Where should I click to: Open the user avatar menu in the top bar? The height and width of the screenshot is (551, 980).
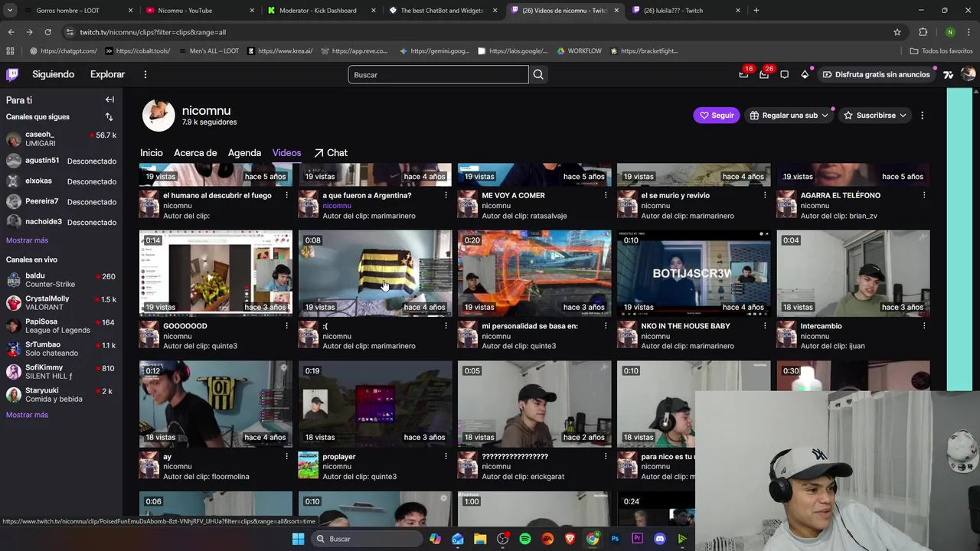[968, 74]
